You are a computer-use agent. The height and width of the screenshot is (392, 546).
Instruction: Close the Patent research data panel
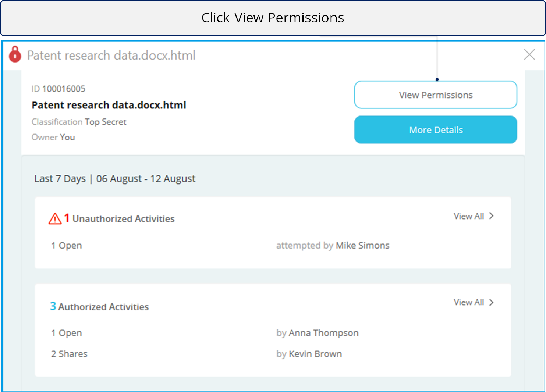coord(529,54)
